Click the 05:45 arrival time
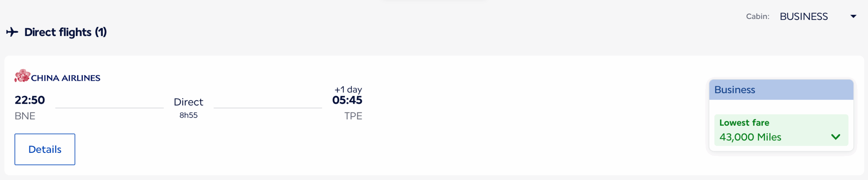This screenshot has height=180, width=868. tap(347, 100)
